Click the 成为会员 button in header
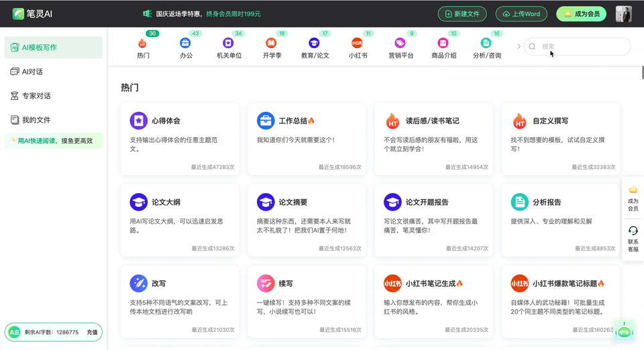Image resolution: width=644 pixels, height=350 pixels. (x=580, y=14)
